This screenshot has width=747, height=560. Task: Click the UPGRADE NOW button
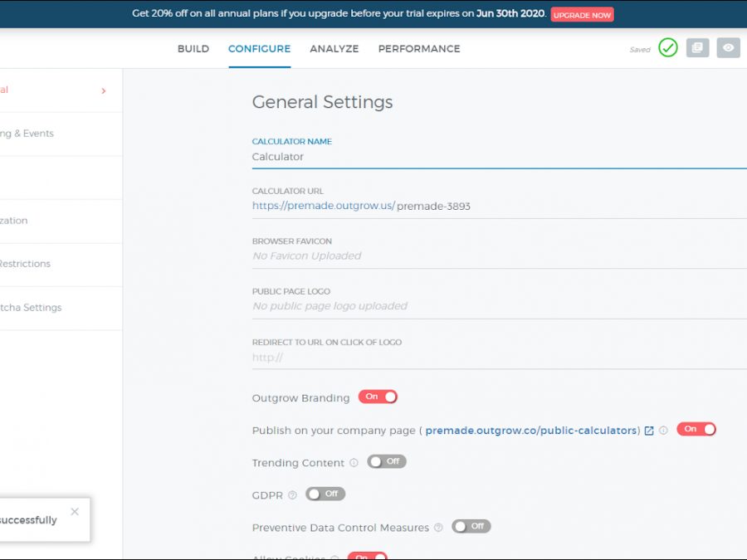(583, 15)
